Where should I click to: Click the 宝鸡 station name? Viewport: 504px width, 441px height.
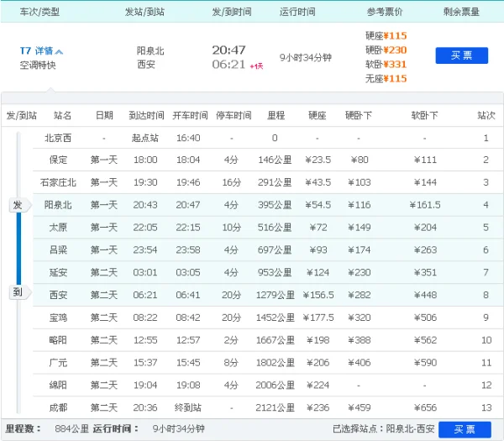coord(58,318)
